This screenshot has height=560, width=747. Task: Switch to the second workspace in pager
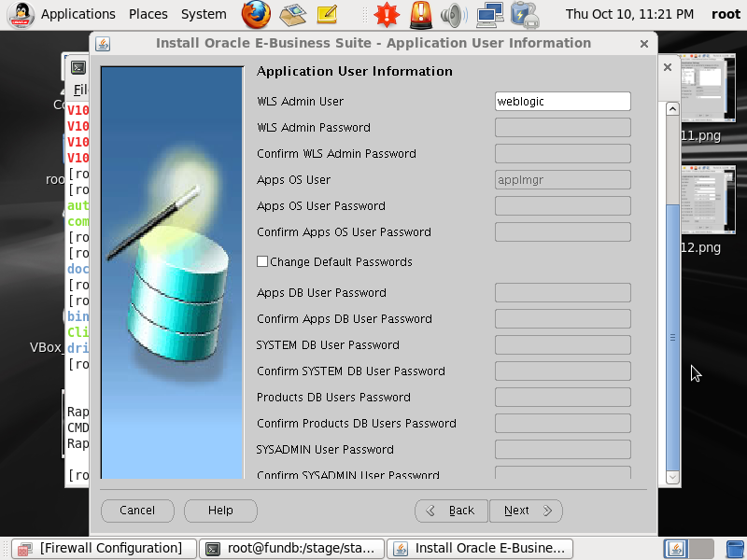701,549
